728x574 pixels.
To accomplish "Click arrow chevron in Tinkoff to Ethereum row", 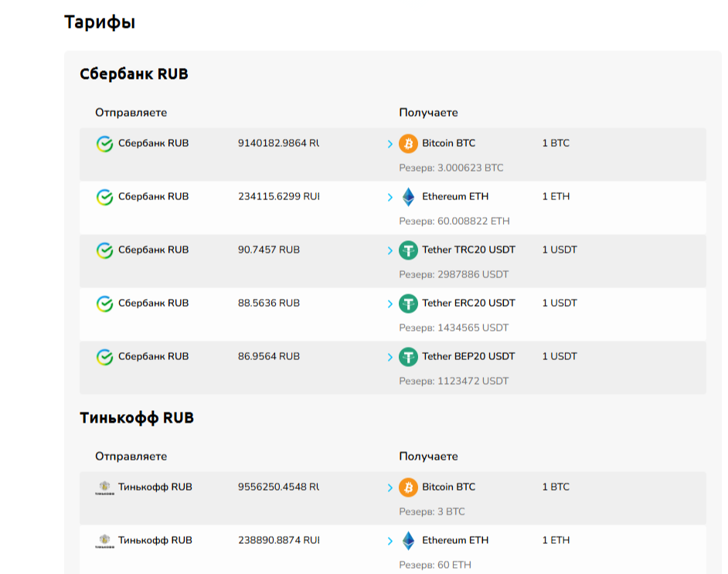I will point(390,542).
